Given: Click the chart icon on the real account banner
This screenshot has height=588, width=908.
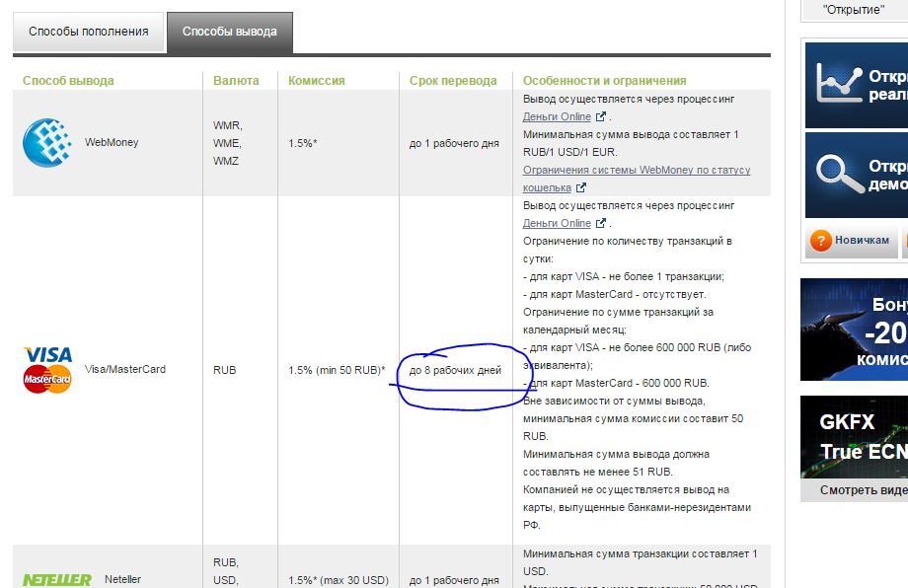Looking at the screenshot, I should [839, 83].
